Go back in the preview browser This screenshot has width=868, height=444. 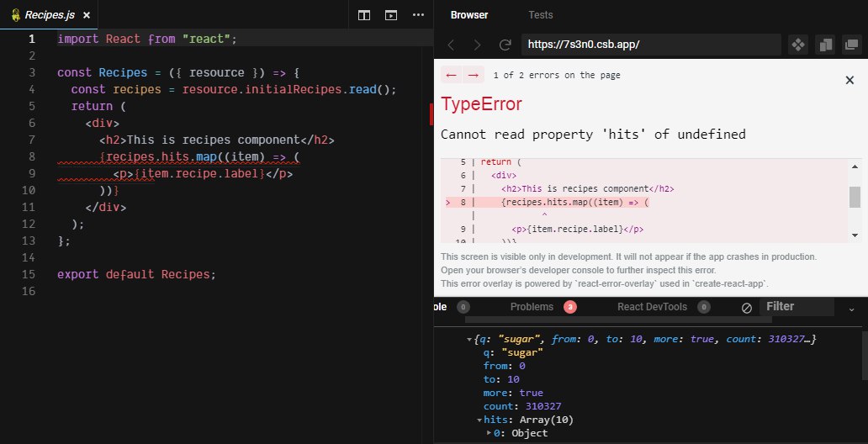[451, 45]
